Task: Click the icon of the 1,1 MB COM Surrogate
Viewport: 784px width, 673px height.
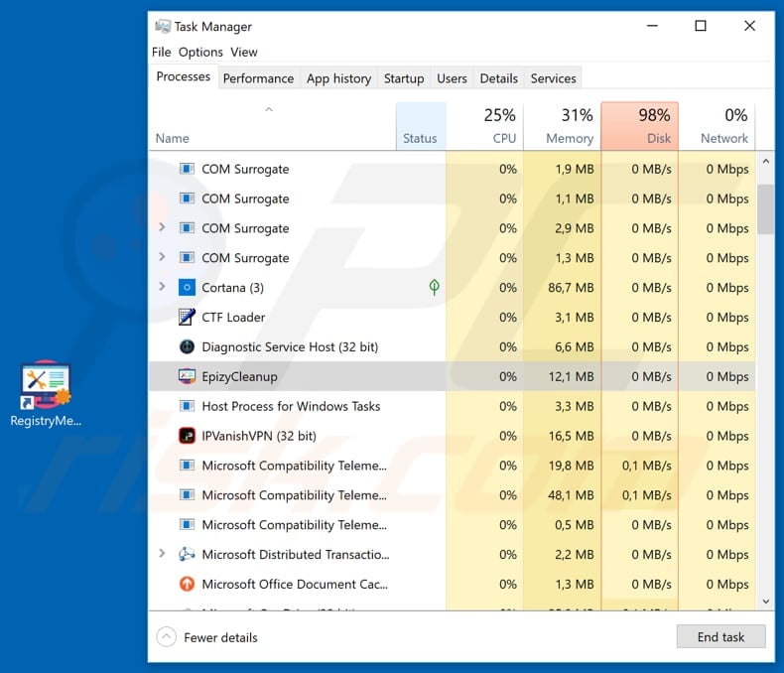Action: [x=187, y=199]
